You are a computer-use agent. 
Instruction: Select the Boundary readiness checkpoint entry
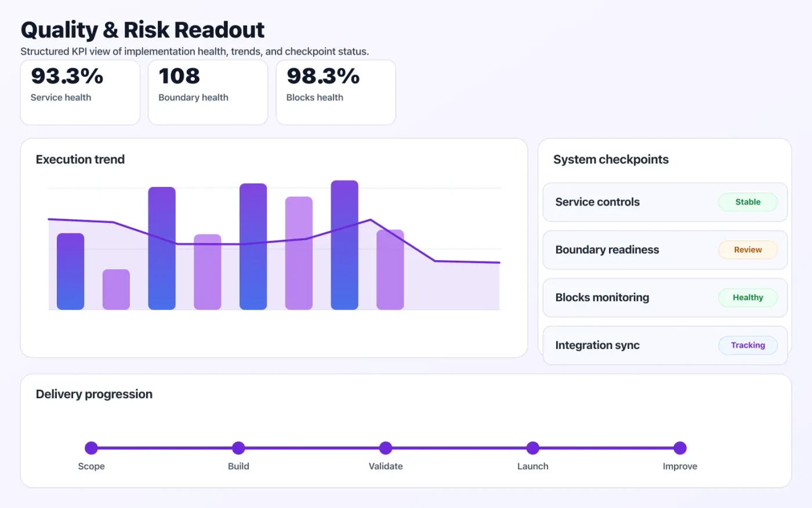pos(638,250)
